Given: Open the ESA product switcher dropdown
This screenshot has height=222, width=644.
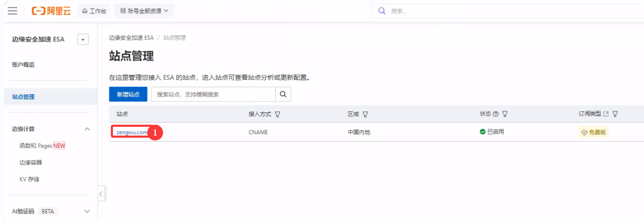Looking at the screenshot, I should tap(83, 39).
